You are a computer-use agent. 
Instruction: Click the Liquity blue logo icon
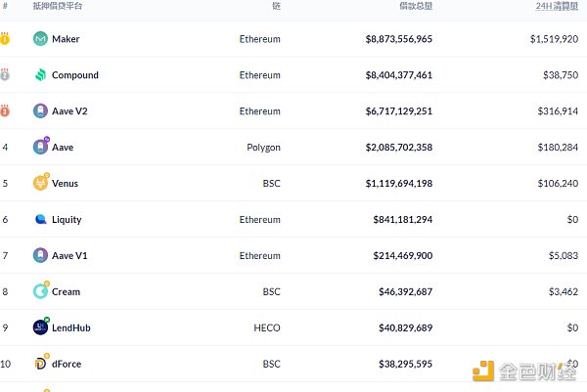[x=40, y=219]
